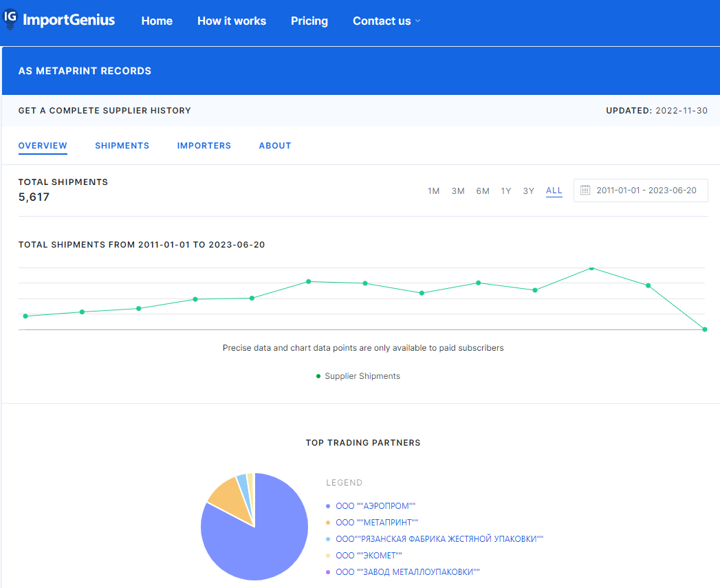The width and height of the screenshot is (720, 588).
Task: Open the ООО АЭРОПРОМ partner link
Action: [375, 506]
